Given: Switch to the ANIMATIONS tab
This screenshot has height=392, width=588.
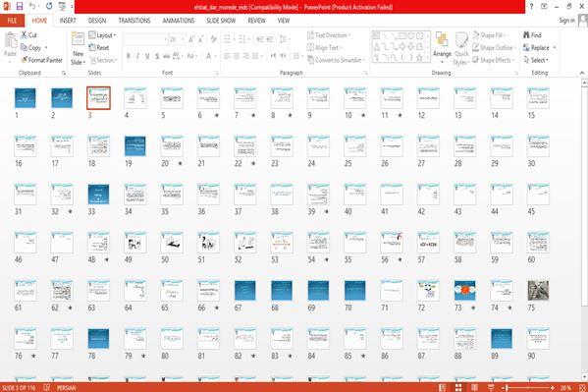Looking at the screenshot, I should coord(179,21).
